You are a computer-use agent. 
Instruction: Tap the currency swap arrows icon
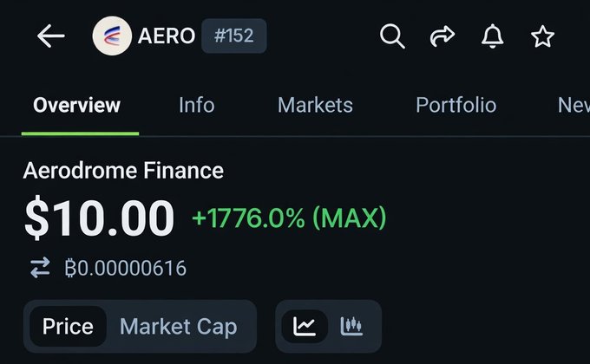(x=41, y=269)
